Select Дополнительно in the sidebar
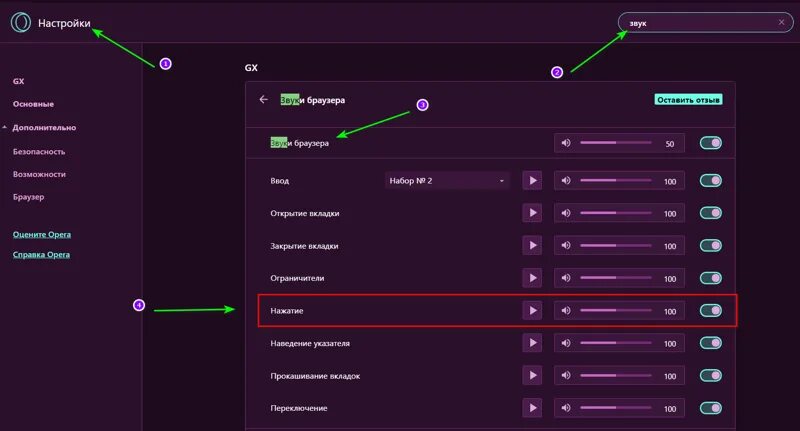The height and width of the screenshot is (431, 800). point(44,128)
